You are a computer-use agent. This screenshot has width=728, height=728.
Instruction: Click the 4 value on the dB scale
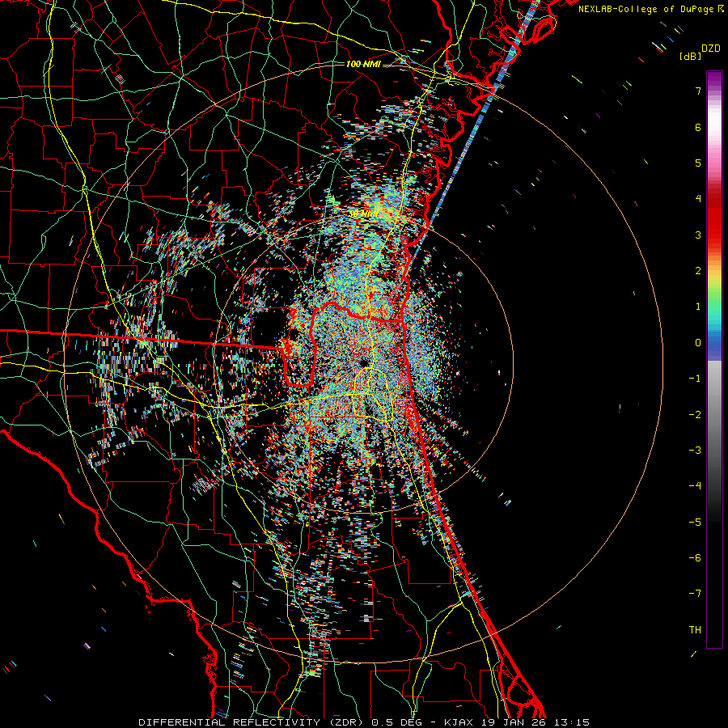[698, 199]
